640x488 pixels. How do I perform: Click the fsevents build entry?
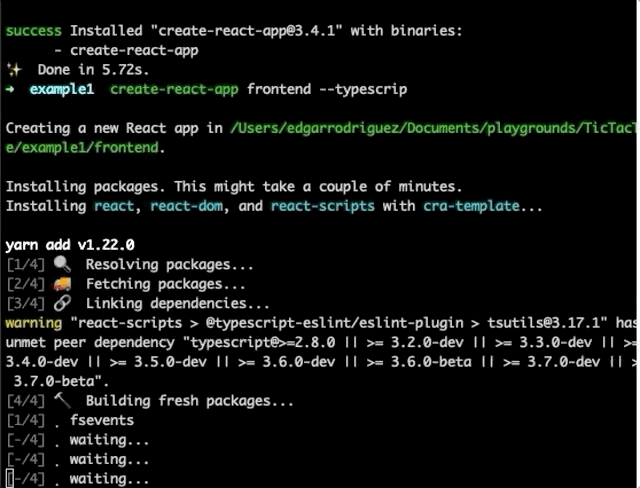coord(102,420)
